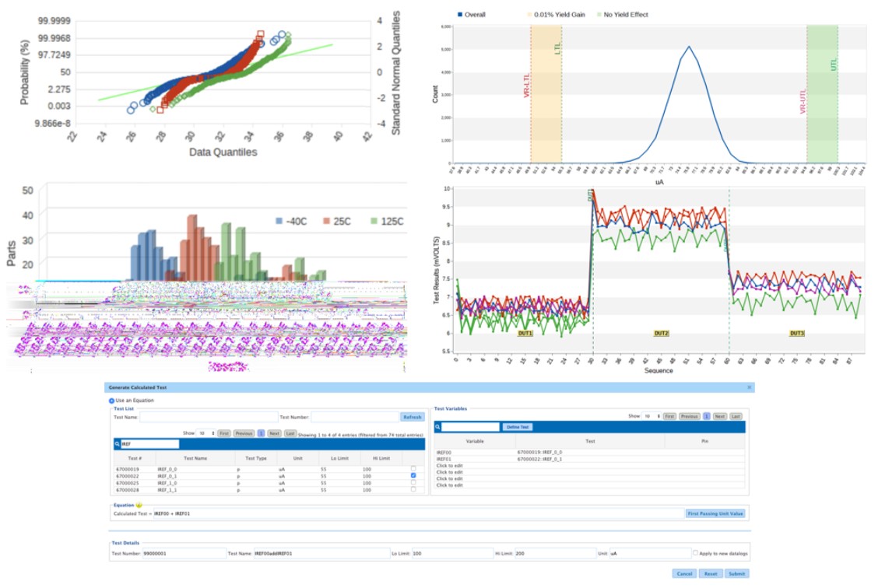Click the search icon in the Test Variables panel

coord(437,427)
